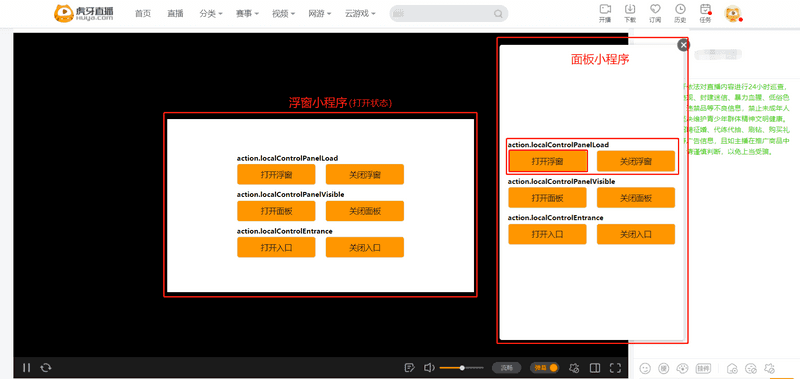The image size is (800, 379).
Task: Click 关闭面板 in the side panel
Action: click(x=636, y=198)
